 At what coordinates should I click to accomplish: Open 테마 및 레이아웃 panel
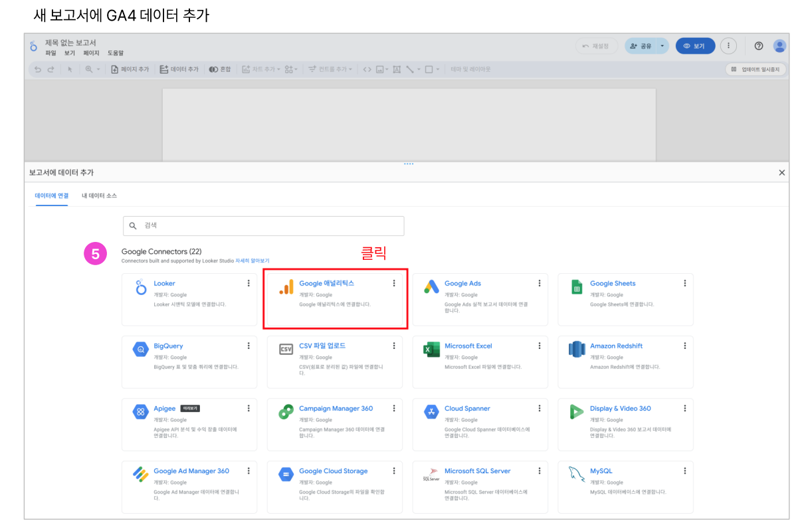click(x=470, y=69)
